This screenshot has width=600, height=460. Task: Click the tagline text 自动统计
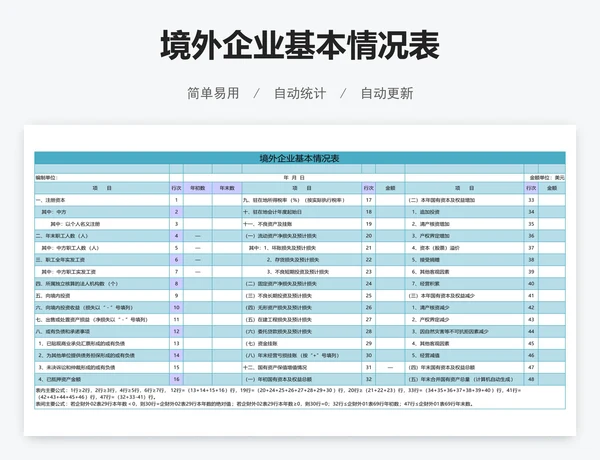click(x=300, y=93)
